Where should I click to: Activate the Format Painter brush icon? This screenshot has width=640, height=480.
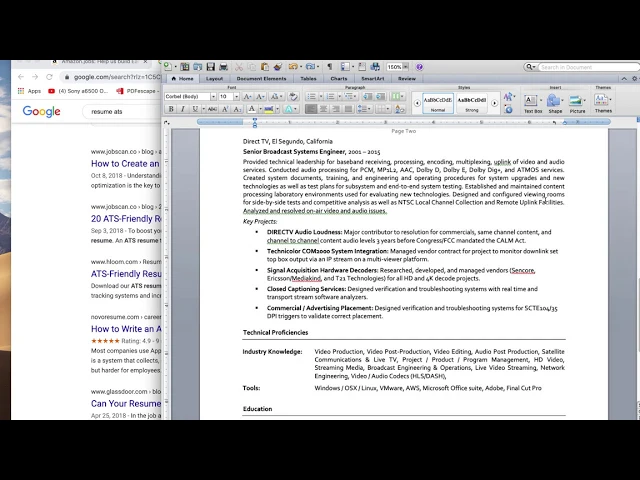click(x=278, y=67)
